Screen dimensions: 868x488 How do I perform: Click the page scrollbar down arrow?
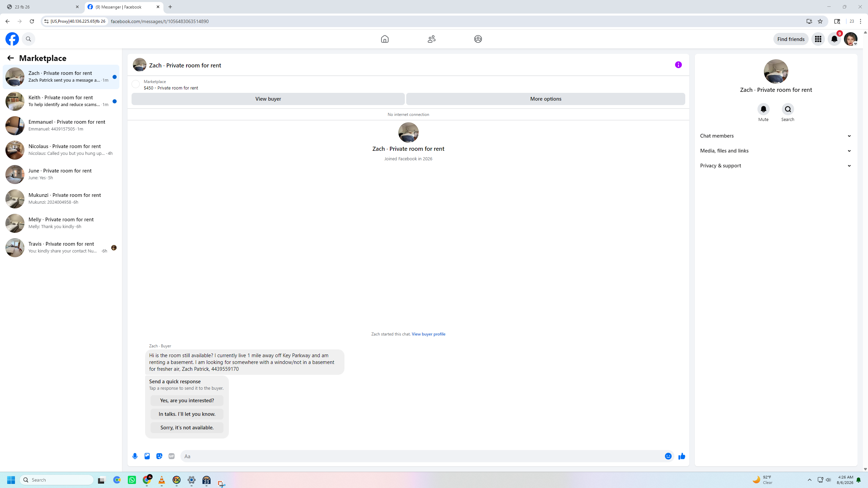(x=865, y=469)
